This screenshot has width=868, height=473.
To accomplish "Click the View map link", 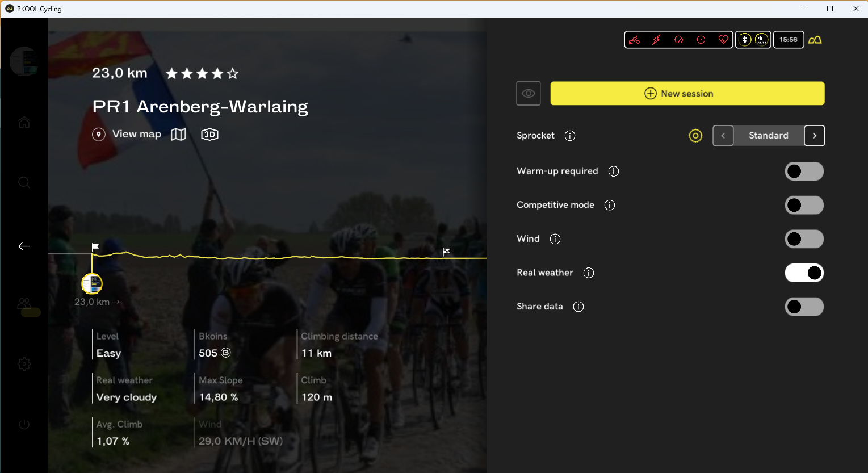I will coord(137,134).
